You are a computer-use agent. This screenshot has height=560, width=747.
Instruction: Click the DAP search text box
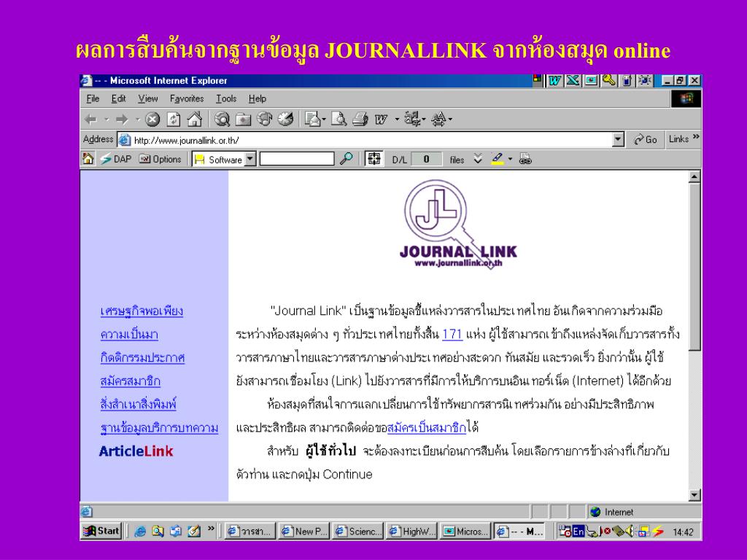(x=297, y=158)
